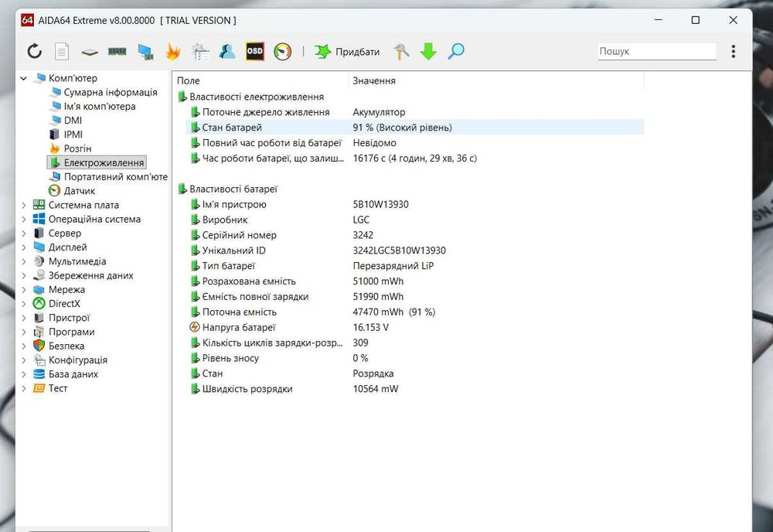Select the Конфігурація tree item
This screenshot has height=532, width=773.
70,360
